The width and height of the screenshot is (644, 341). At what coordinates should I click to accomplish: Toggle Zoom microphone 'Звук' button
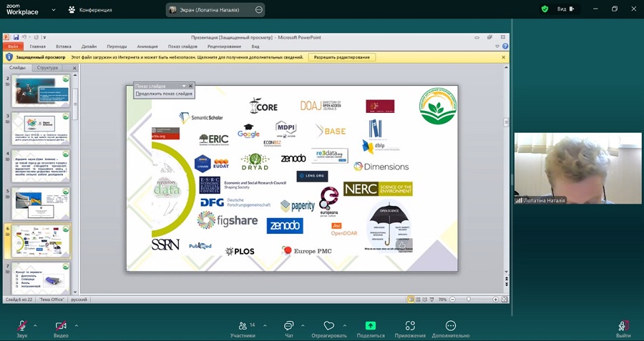pos(22,330)
